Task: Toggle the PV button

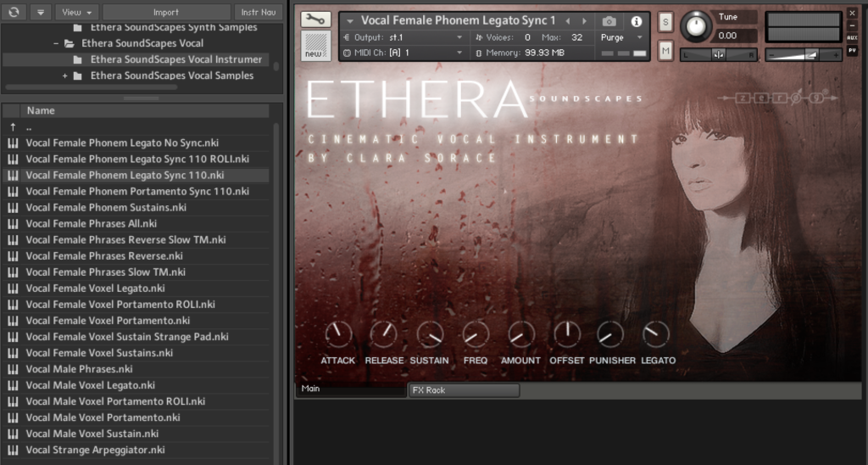Action: point(852,50)
